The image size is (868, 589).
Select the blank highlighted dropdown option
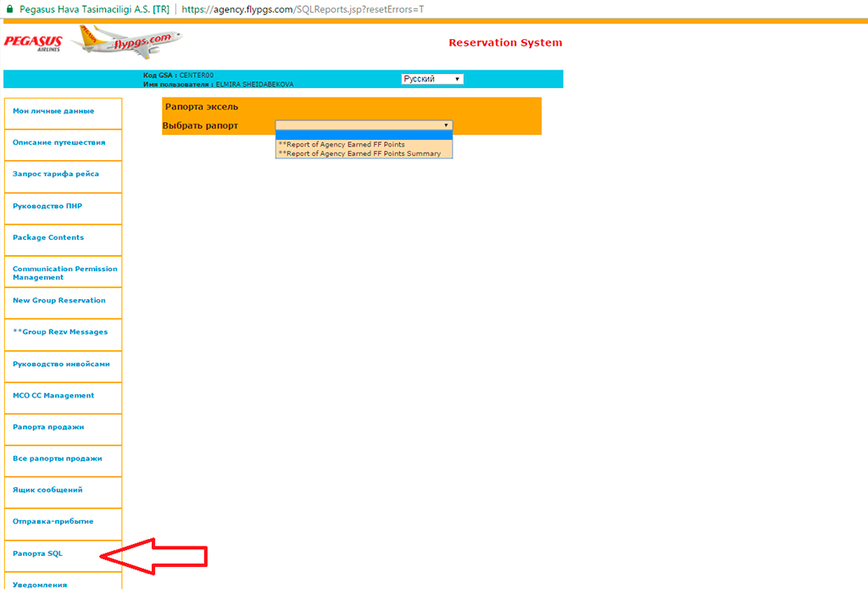pos(364,135)
